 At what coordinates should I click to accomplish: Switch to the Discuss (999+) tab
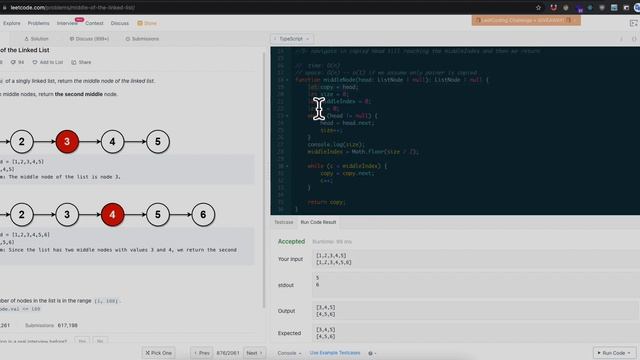(x=89, y=39)
